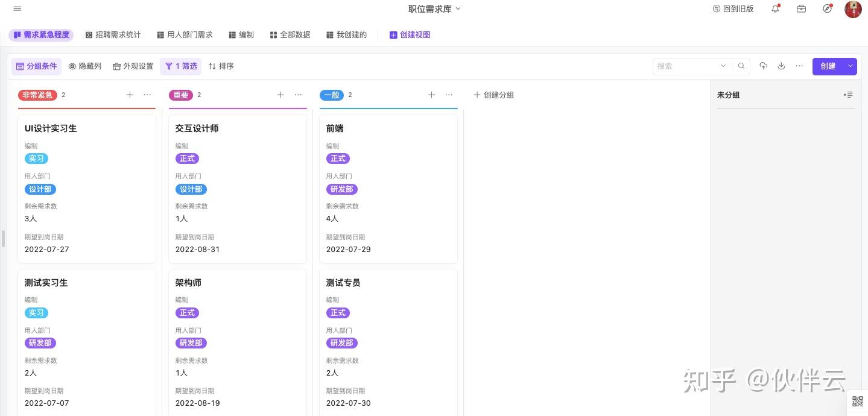This screenshot has width=868, height=416.
Task: Open 隐藏列 hide columns option
Action: point(84,66)
